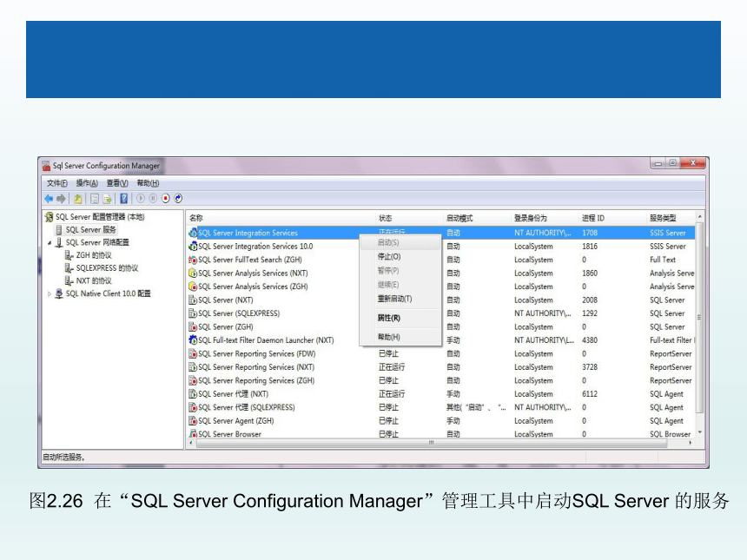Select the SQL Server Integration Services row
This screenshot has width=747, height=560.
point(441,233)
